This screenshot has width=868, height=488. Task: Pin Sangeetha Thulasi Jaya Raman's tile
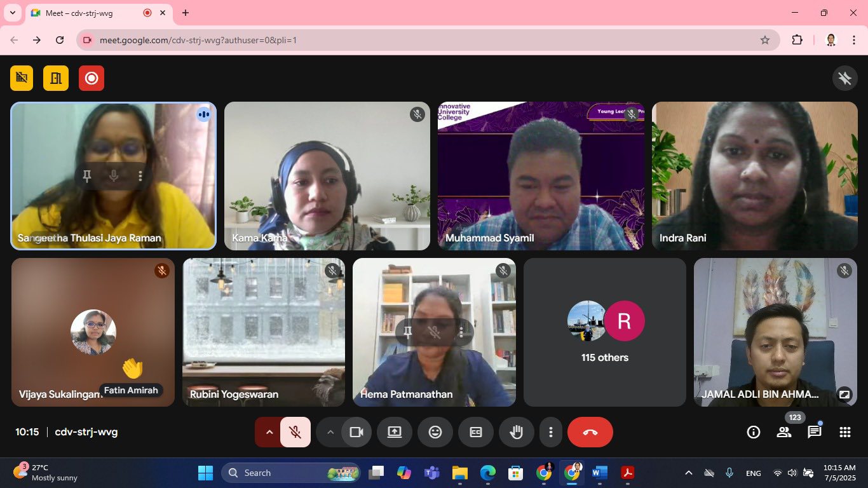pos(87,176)
